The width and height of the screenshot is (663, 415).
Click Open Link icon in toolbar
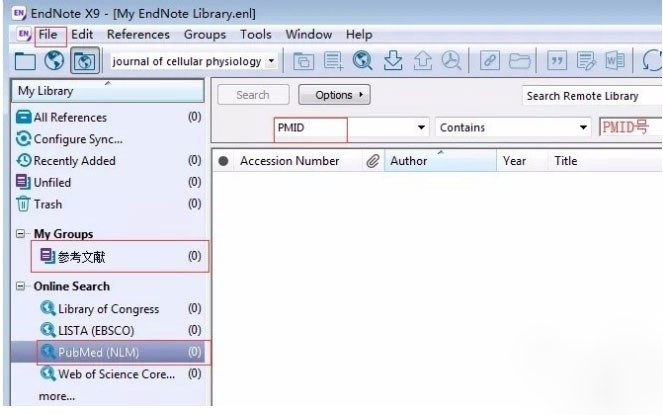point(490,60)
